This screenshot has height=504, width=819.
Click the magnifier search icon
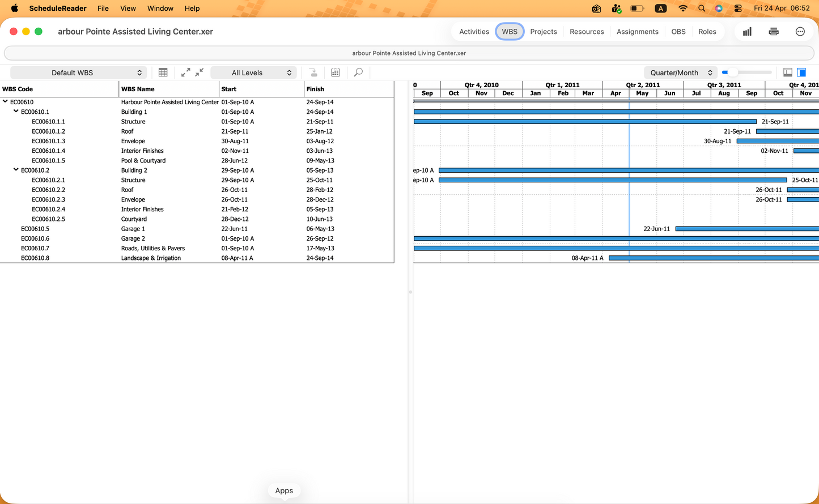[358, 72]
